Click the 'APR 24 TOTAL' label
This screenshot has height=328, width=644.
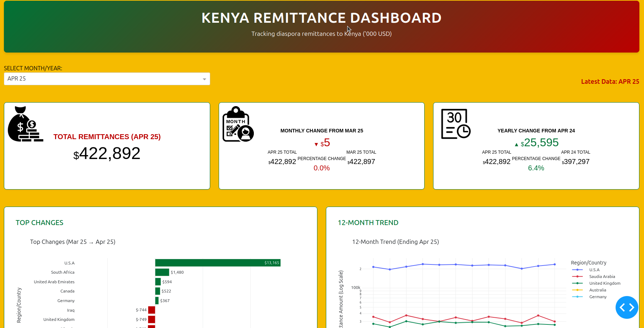[575, 152]
